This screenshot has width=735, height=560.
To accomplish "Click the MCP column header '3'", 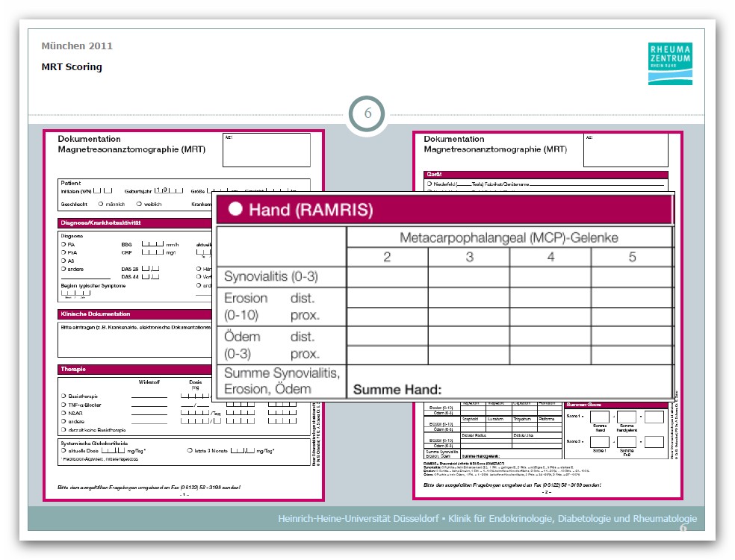I will pyautogui.click(x=469, y=257).
